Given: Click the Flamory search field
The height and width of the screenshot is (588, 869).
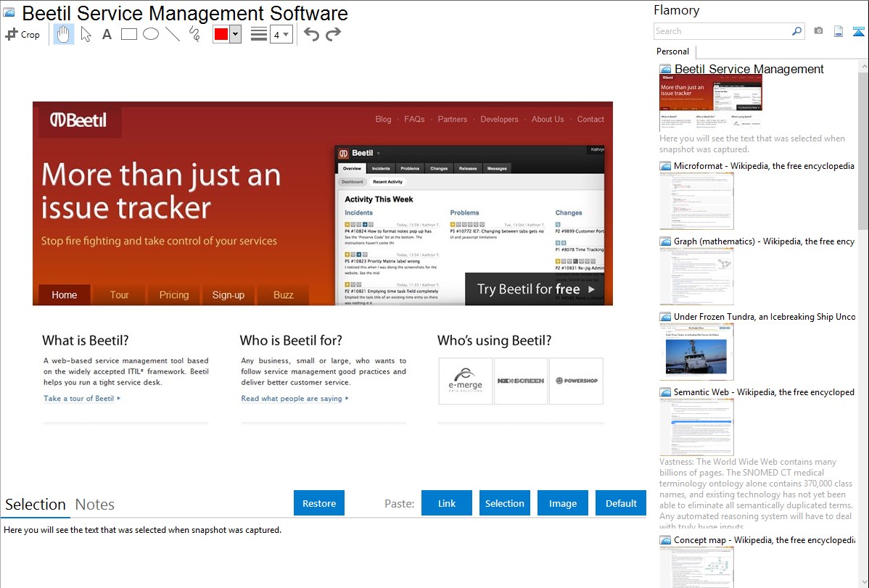Looking at the screenshot, I should [722, 31].
